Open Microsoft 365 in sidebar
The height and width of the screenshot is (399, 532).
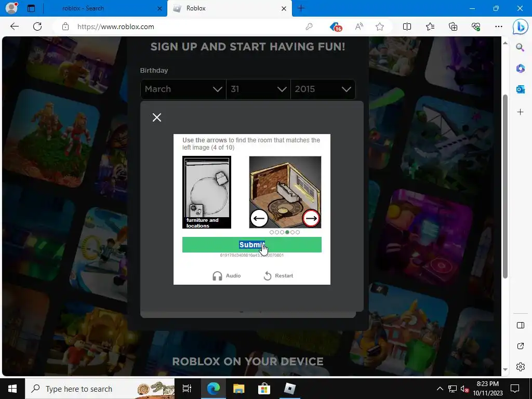click(520, 69)
